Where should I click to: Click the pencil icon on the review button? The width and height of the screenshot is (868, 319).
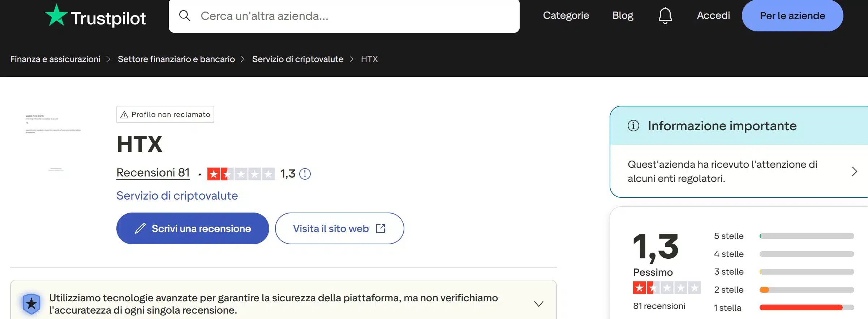coord(140,228)
